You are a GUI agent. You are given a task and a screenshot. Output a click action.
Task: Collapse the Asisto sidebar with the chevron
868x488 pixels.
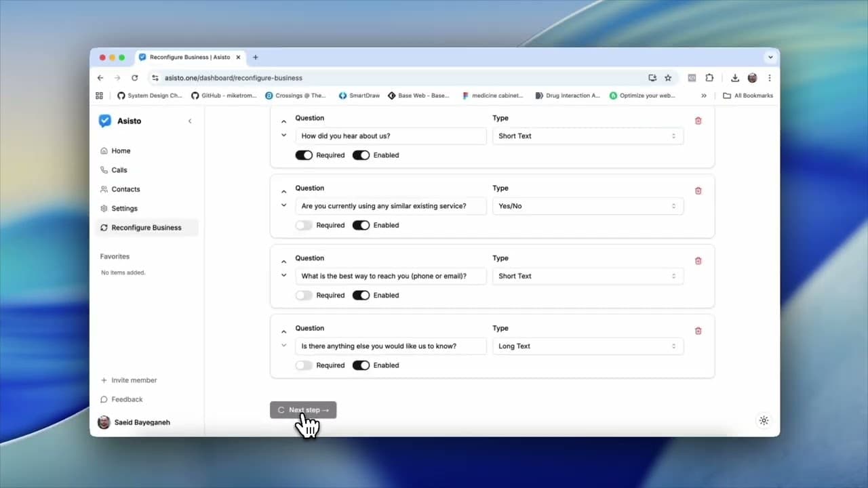(190, 121)
